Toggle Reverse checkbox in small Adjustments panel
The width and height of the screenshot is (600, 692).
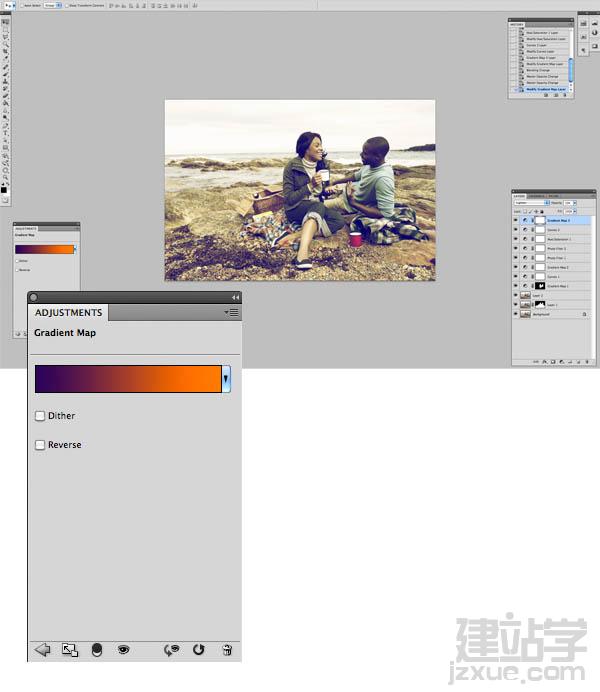click(x=17, y=270)
